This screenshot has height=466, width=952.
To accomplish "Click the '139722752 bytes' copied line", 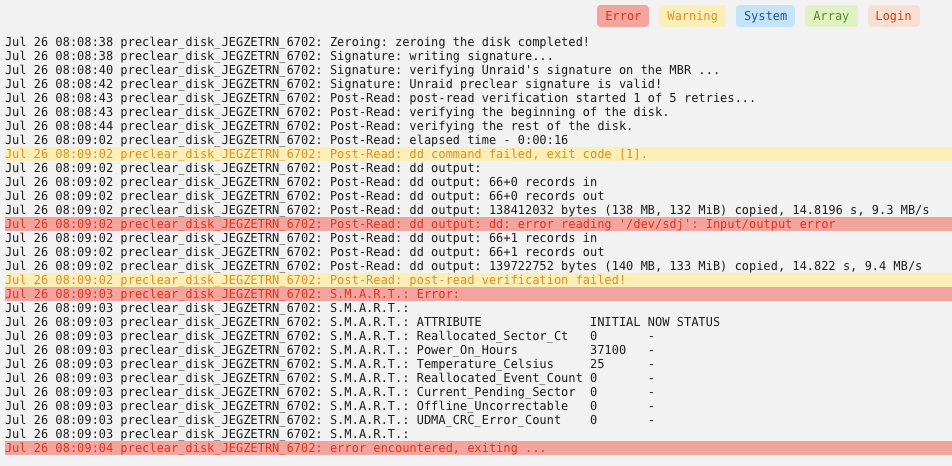I will point(464,266).
